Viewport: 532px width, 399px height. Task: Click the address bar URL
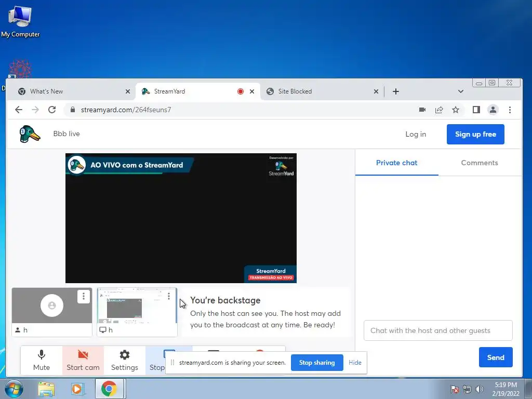tap(126, 110)
